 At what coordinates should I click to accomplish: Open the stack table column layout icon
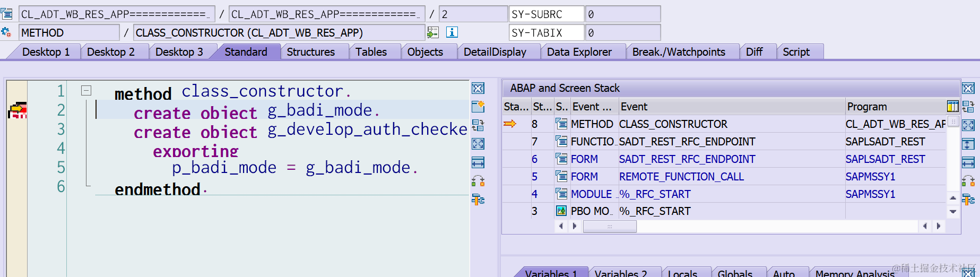coord(952,107)
